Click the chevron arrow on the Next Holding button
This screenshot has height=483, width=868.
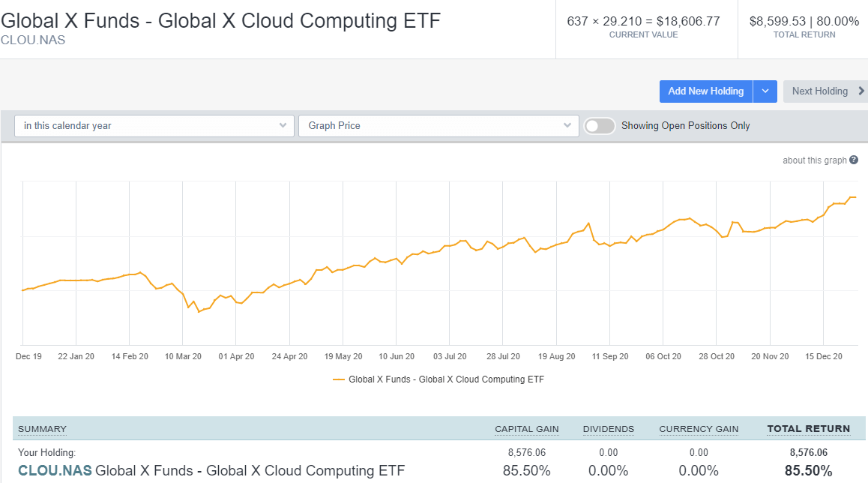(861, 91)
